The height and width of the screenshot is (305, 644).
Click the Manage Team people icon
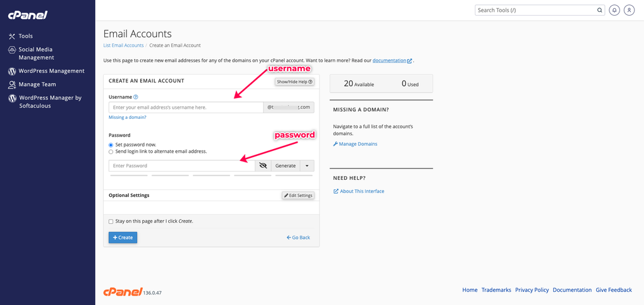click(12, 84)
